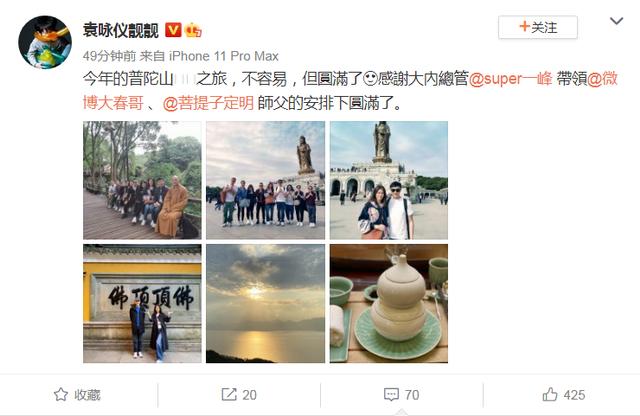Open the 袁咏仪靓靓 username link

[120, 30]
